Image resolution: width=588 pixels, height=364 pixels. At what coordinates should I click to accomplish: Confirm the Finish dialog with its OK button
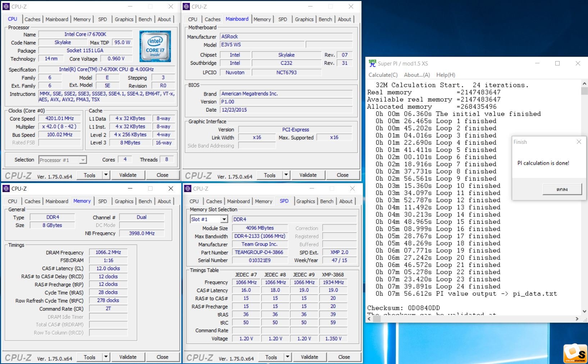coord(562,189)
